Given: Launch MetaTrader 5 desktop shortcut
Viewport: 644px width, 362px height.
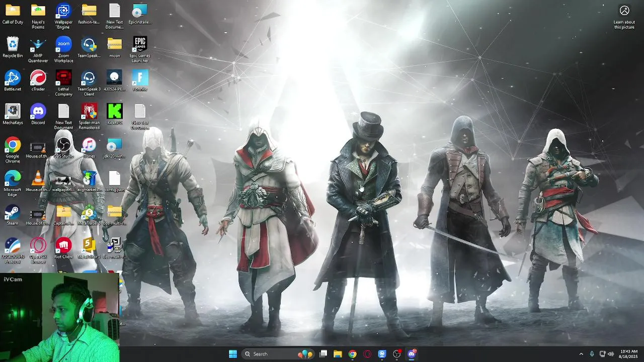Looking at the screenshot, I should click(89, 215).
